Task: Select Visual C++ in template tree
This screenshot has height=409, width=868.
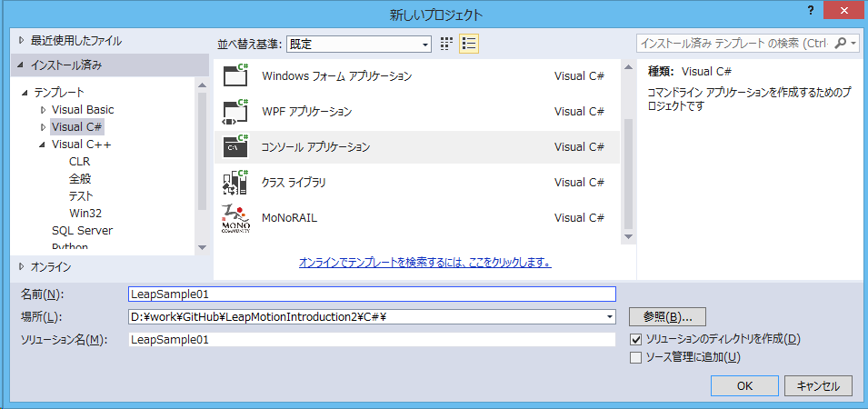Action: pyautogui.click(x=82, y=145)
